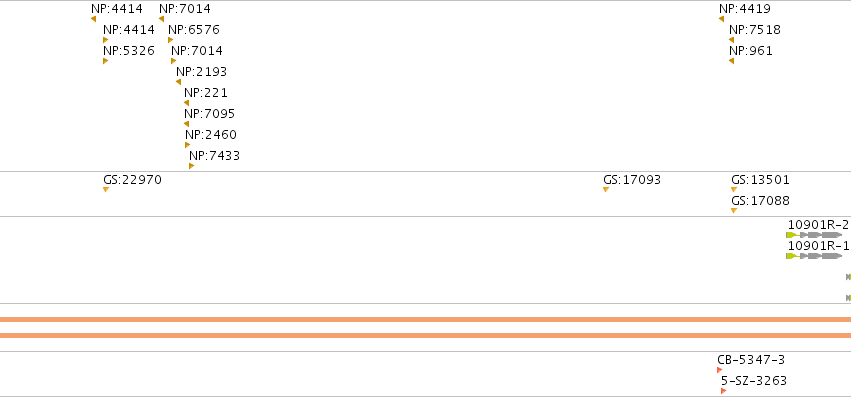Click the NP:2193 marker arrow
The image size is (851, 397).
click(x=179, y=82)
